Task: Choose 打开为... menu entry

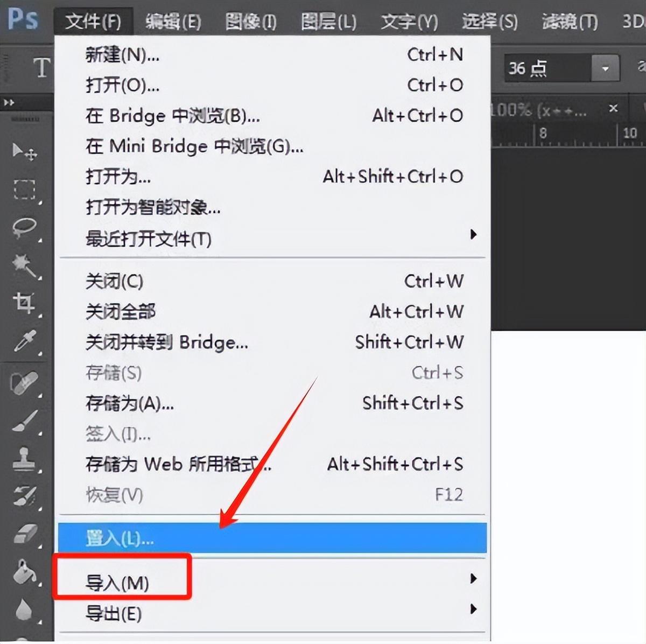Action: click(x=273, y=177)
